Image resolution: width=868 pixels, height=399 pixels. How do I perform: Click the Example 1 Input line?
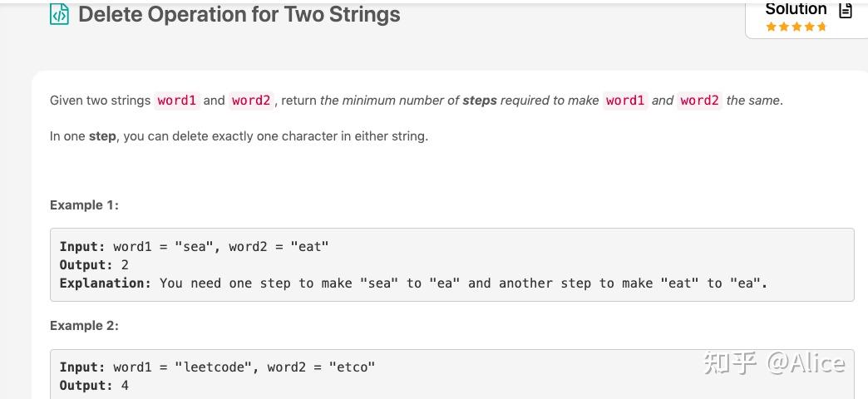[x=194, y=247]
